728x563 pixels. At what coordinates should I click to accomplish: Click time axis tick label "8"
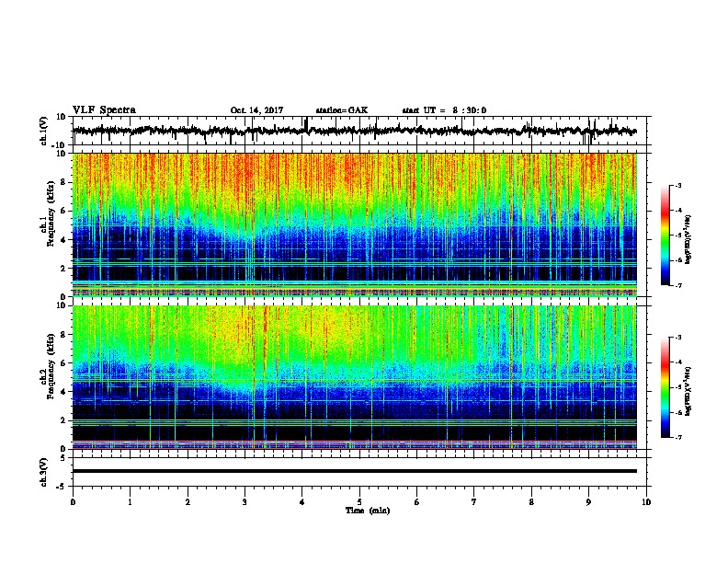coord(531,501)
